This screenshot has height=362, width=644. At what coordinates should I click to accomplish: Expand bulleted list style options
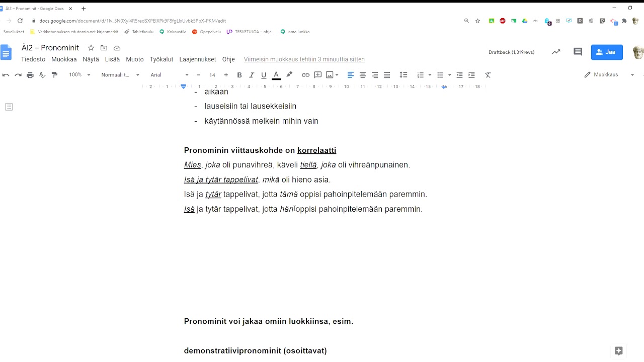coord(449,75)
